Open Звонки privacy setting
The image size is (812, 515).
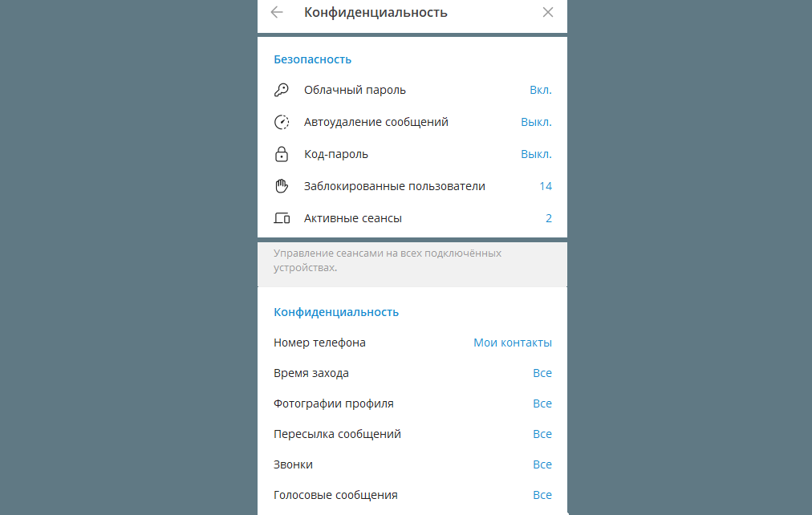[412, 464]
